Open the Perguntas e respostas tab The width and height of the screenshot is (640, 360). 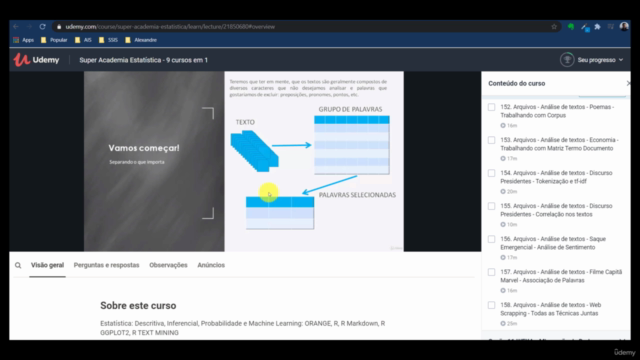pos(107,265)
